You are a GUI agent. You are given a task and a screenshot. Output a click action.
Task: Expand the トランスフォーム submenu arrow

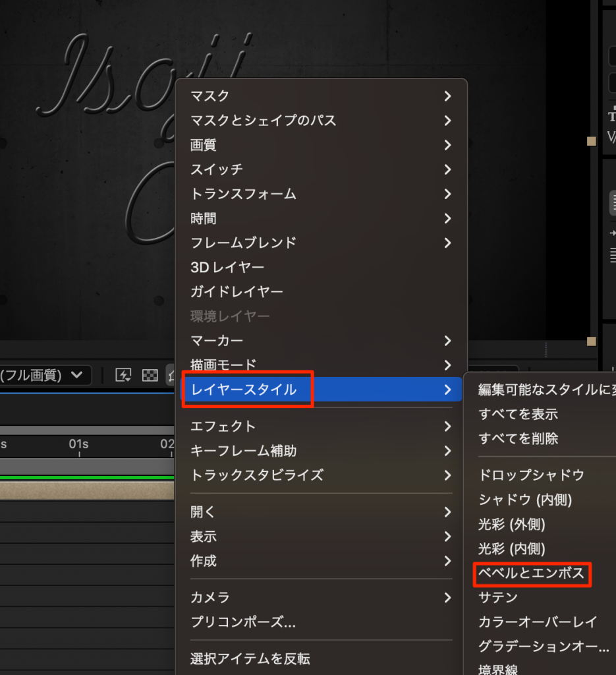point(447,194)
